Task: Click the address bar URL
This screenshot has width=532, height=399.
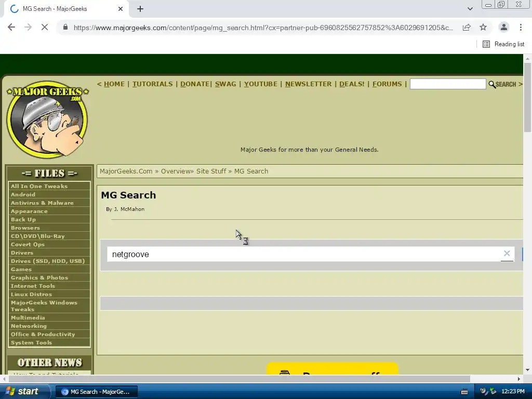Action: pos(263,28)
